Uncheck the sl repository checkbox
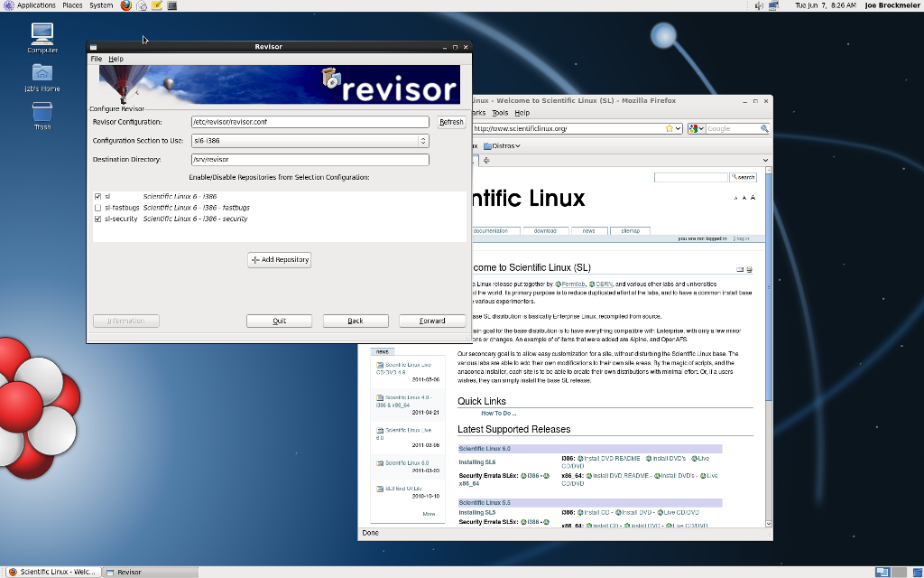 click(x=98, y=196)
